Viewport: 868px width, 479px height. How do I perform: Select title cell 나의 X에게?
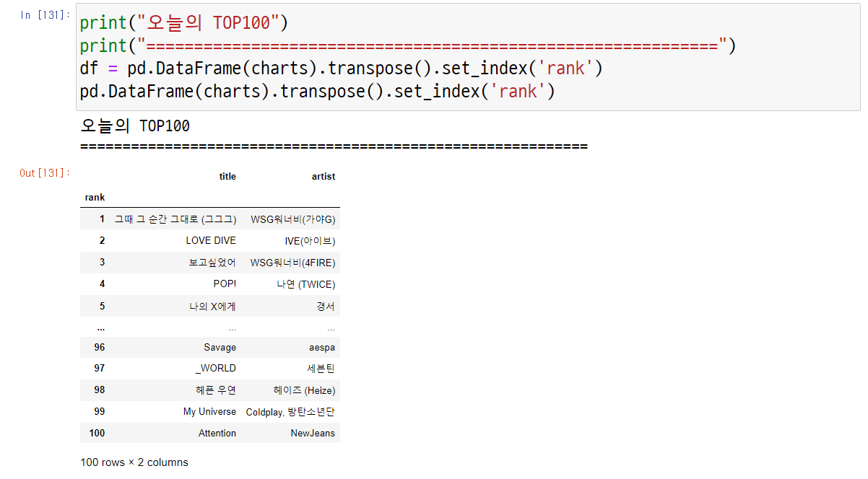(213, 306)
